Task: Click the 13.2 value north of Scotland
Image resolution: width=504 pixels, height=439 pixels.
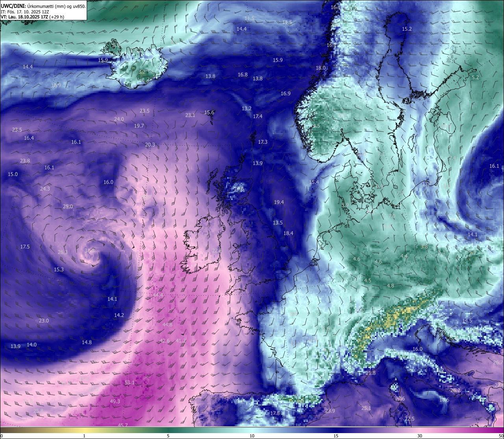Action: 246,108
